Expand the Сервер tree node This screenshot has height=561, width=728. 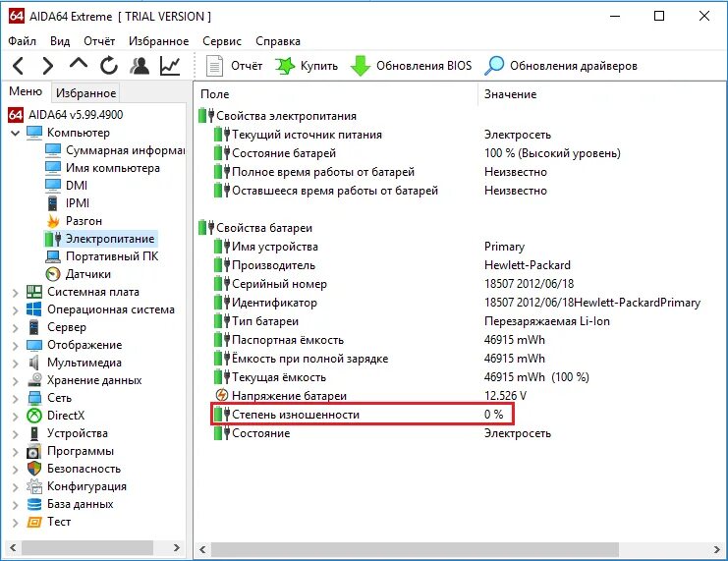(x=16, y=328)
